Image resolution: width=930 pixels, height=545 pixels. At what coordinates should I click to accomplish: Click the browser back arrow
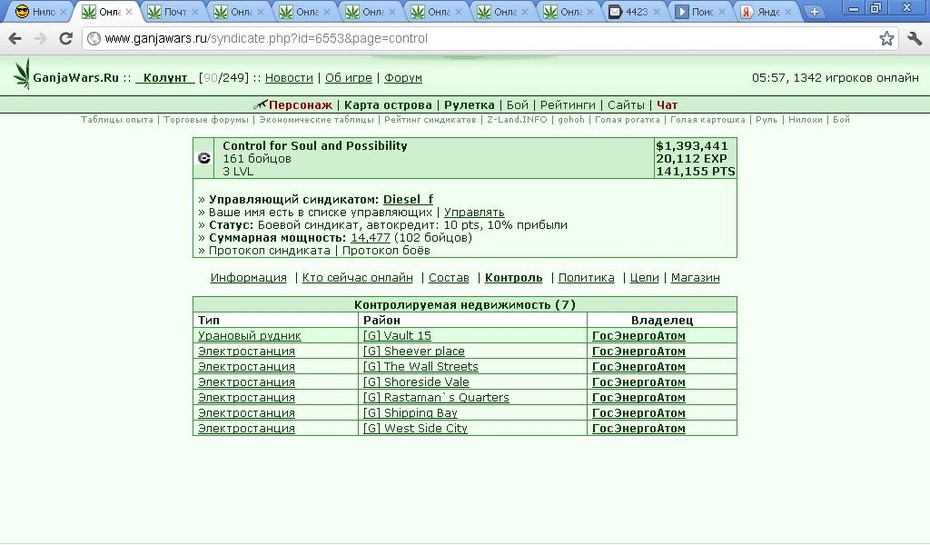click(x=15, y=39)
